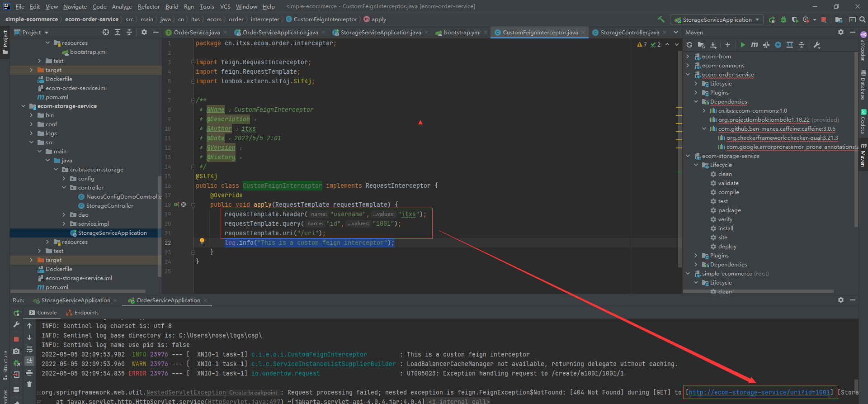Collapse the ecom-storage-service folder in Project tree
This screenshot has width=868, height=404.
[23, 106]
